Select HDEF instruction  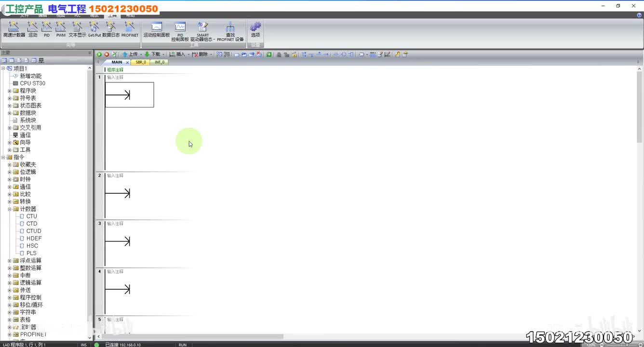click(34, 239)
